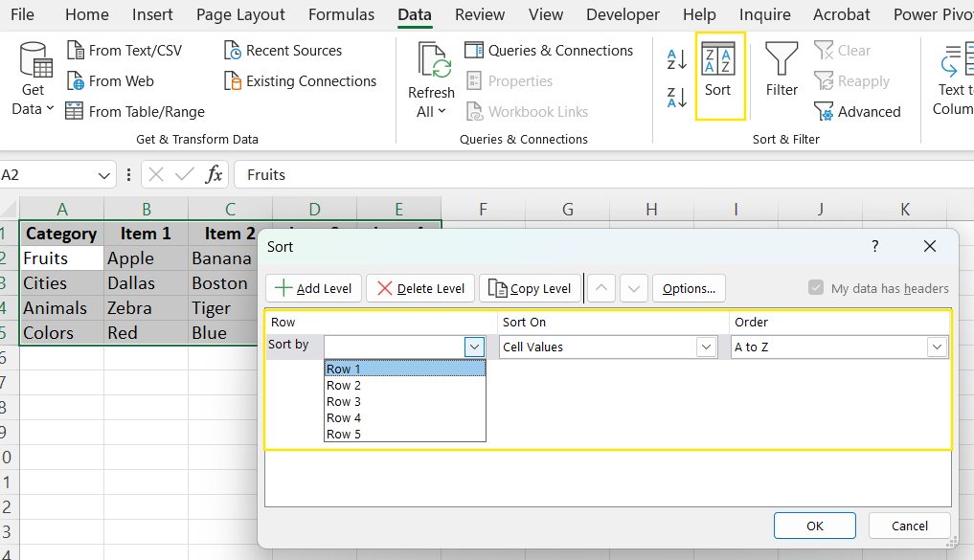Open the Name Box dropdown arrow

pos(103,175)
